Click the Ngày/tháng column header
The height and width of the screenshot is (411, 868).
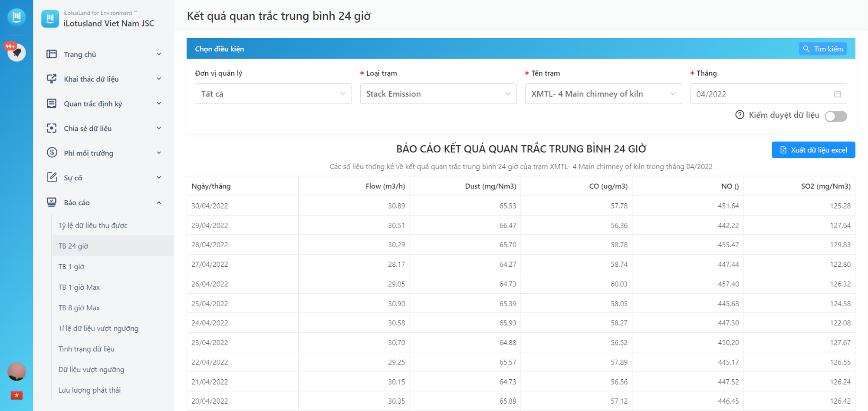[x=243, y=186]
